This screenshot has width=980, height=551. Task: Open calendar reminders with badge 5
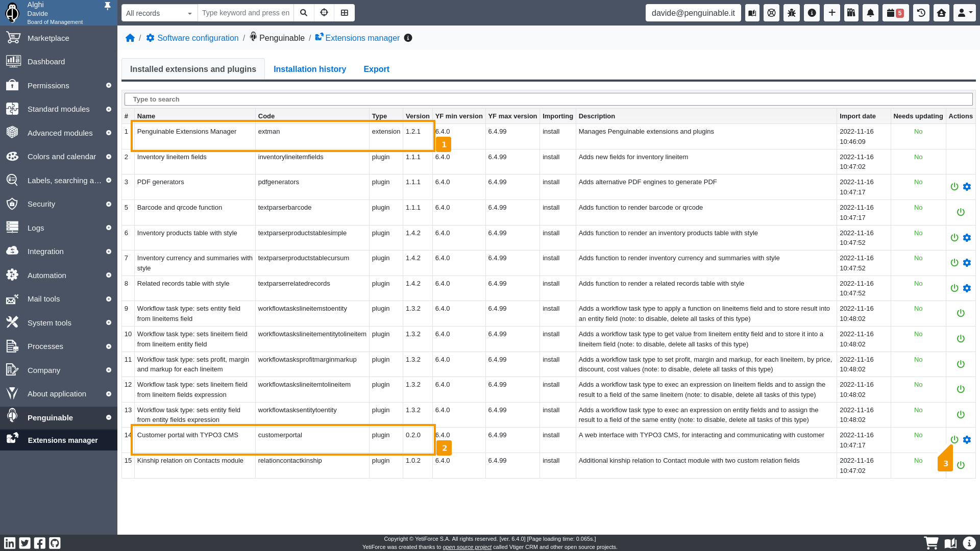(895, 13)
